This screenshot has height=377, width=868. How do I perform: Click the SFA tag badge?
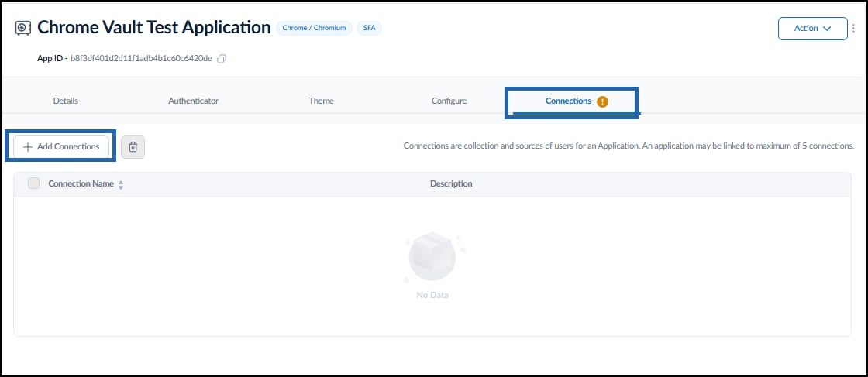[x=369, y=28]
